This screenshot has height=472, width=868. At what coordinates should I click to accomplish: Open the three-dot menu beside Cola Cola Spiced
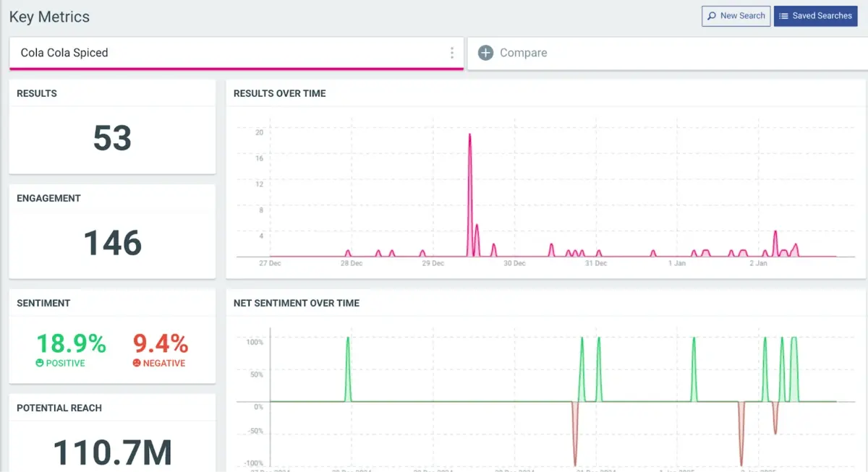click(452, 53)
